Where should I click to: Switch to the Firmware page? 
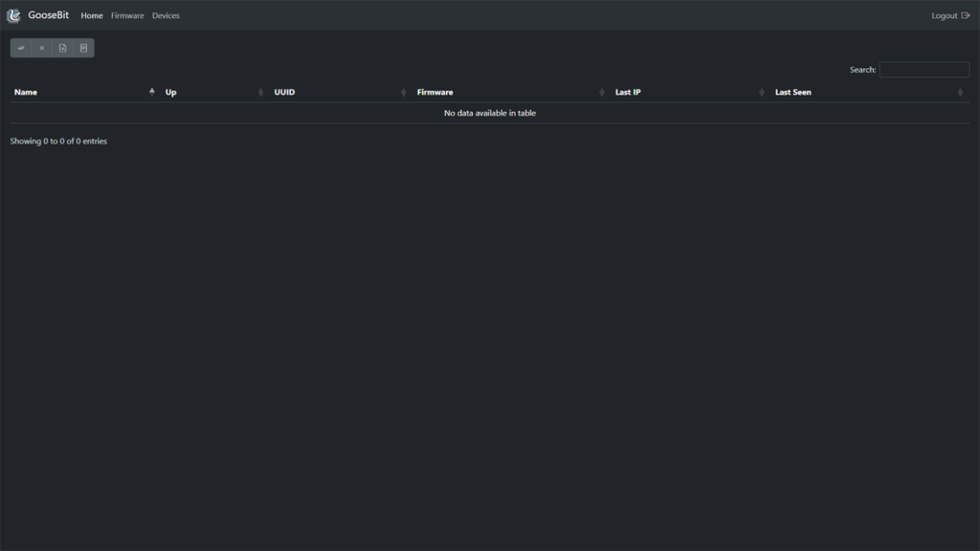(x=127, y=15)
